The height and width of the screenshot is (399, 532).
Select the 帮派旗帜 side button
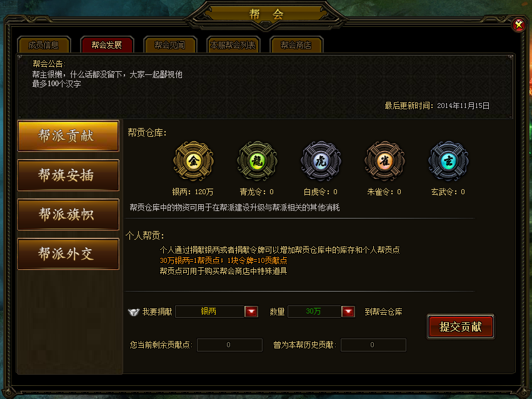point(68,215)
